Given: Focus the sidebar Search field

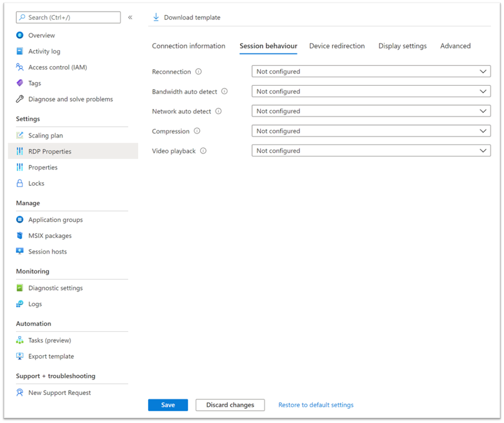Looking at the screenshot, I should 68,17.
